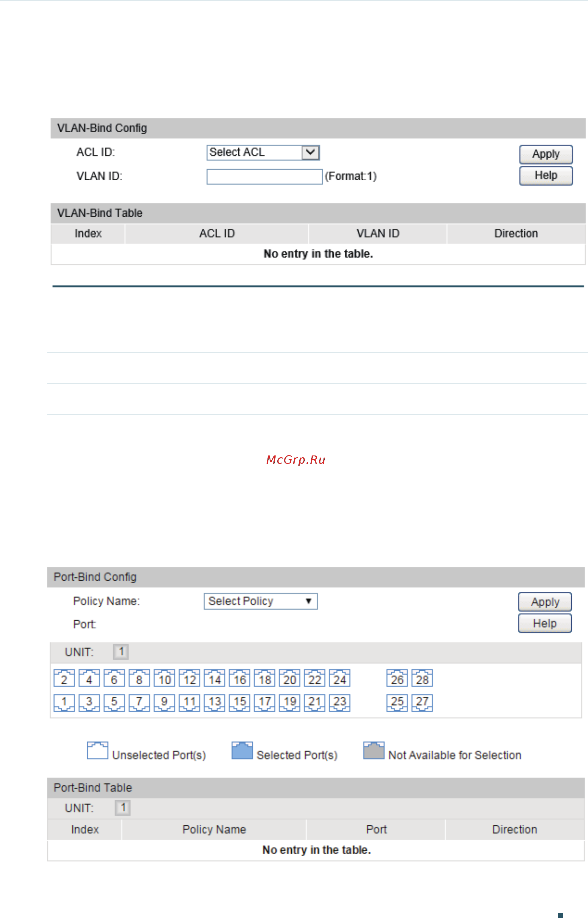
Task: Click Direction header in VLAN-Bind Table
Action: [516, 233]
